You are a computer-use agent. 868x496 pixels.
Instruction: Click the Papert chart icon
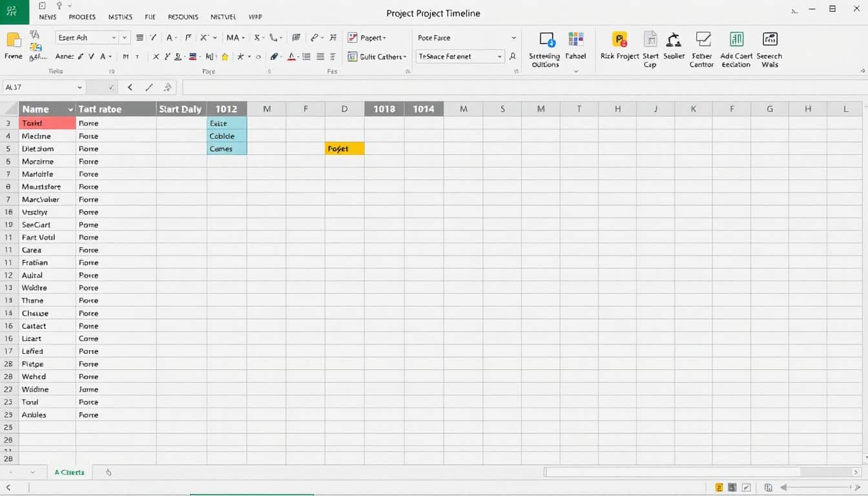(353, 37)
